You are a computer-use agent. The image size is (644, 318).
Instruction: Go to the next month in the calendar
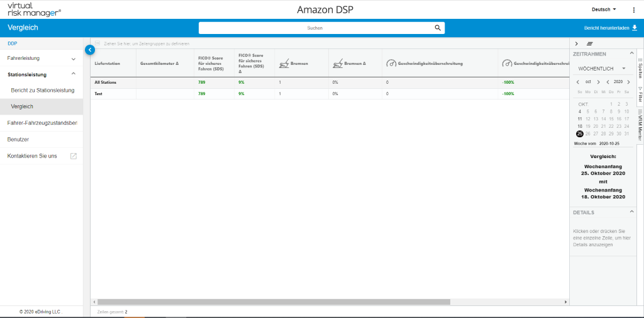tap(599, 82)
